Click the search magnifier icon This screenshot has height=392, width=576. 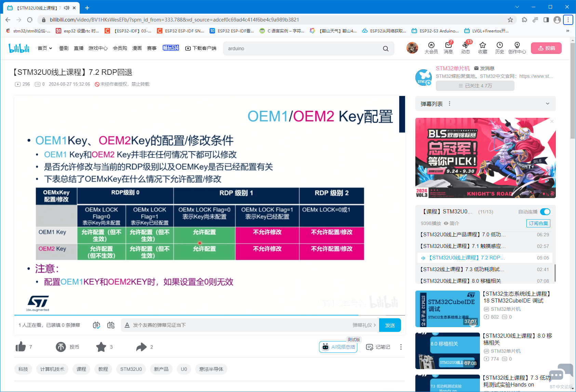tap(386, 48)
